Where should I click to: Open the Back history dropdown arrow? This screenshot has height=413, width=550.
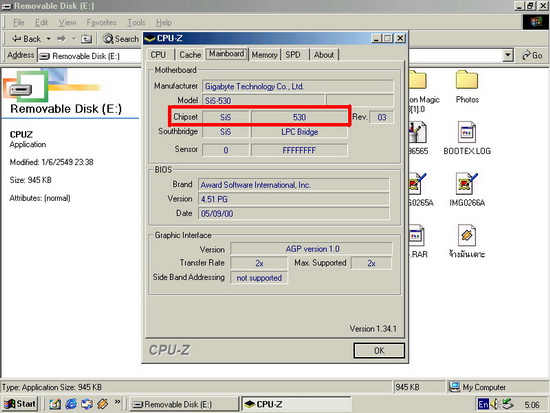pos(49,39)
